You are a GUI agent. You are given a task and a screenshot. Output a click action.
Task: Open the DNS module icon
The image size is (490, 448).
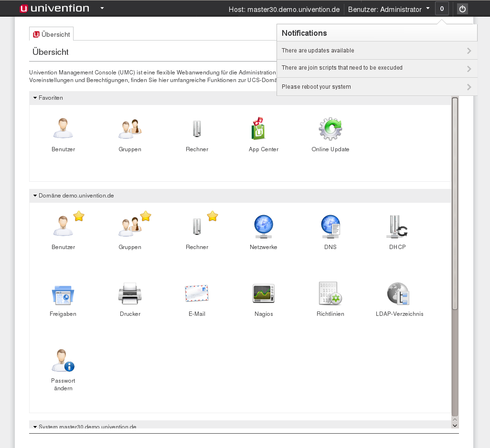[330, 228]
